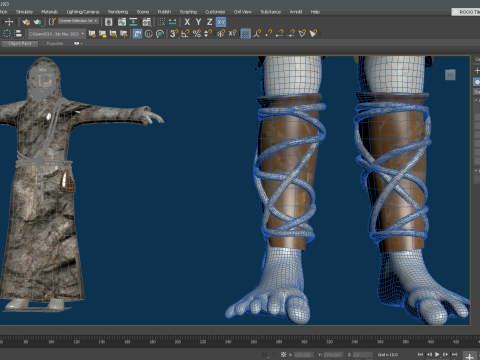
Task: Click the mirror snap icon before X
Action: (221, 33)
